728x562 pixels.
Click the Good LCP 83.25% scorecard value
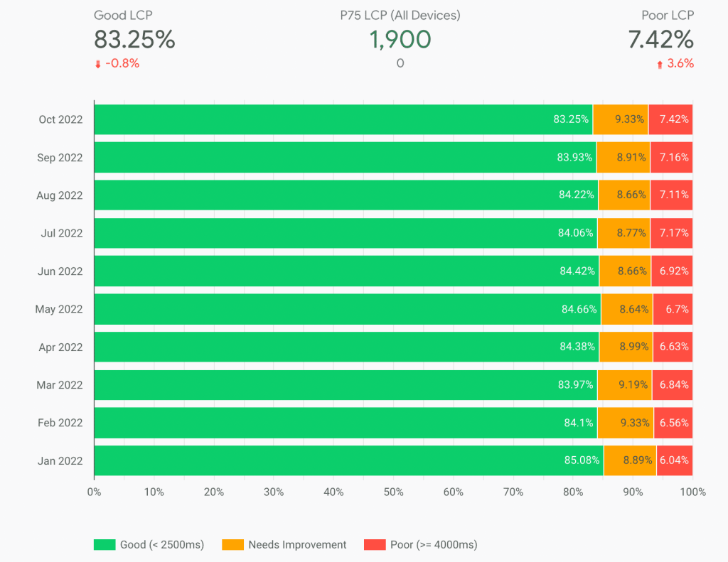point(134,40)
